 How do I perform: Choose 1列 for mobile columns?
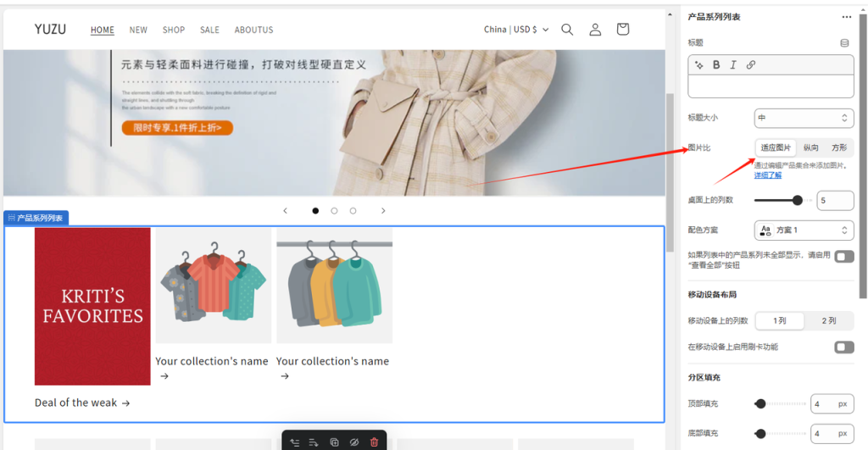click(x=780, y=321)
